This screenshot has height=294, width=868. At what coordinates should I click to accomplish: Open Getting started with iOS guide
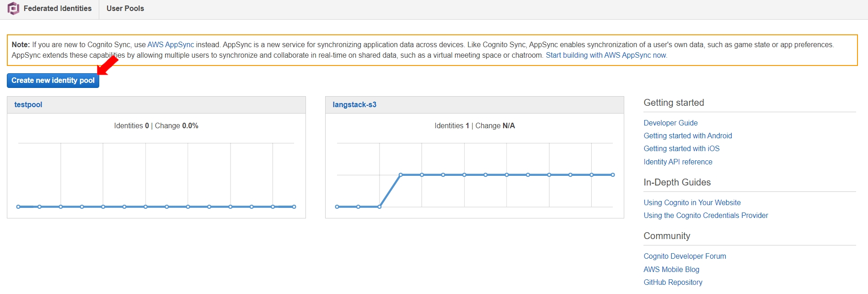(681, 148)
